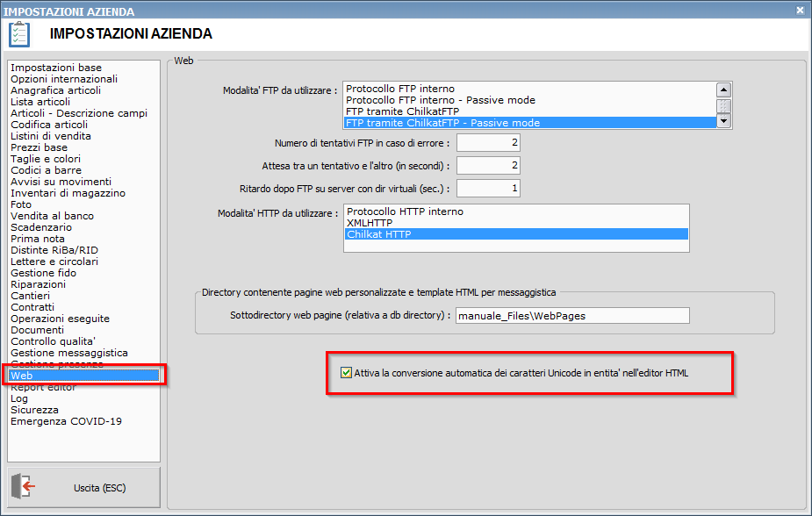Image resolution: width=812 pixels, height=516 pixels.
Task: Select Protocollo FTP interno - Passive mode
Action: (x=529, y=100)
